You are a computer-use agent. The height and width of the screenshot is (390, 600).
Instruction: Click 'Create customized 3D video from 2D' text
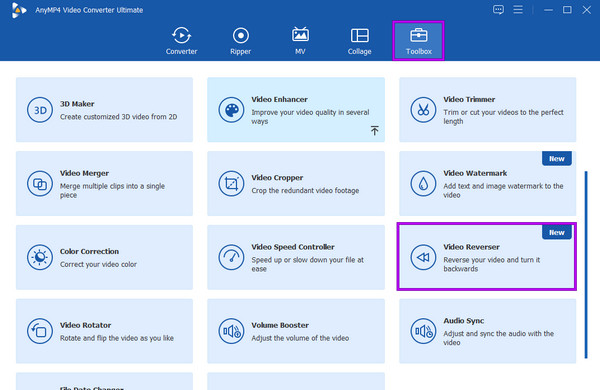pyautogui.click(x=118, y=117)
